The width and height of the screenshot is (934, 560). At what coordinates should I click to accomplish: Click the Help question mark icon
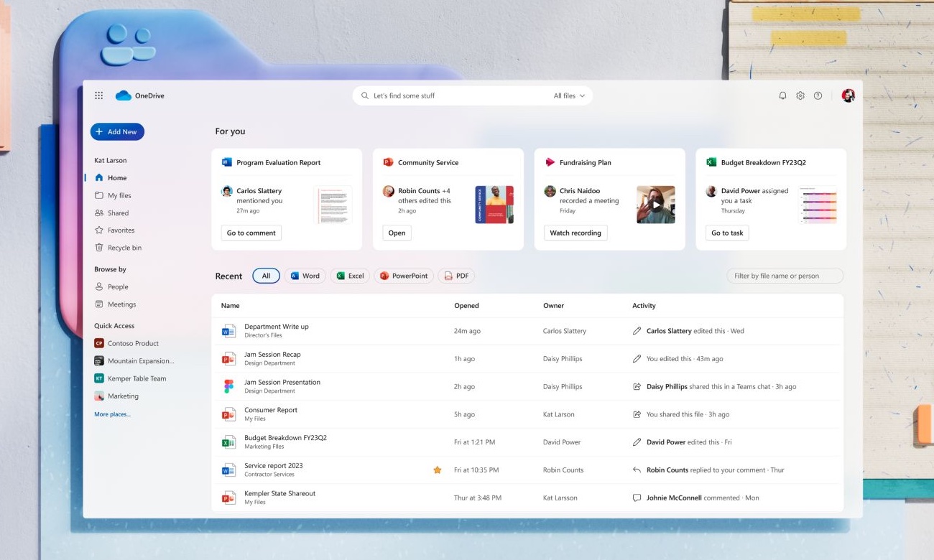coord(818,95)
